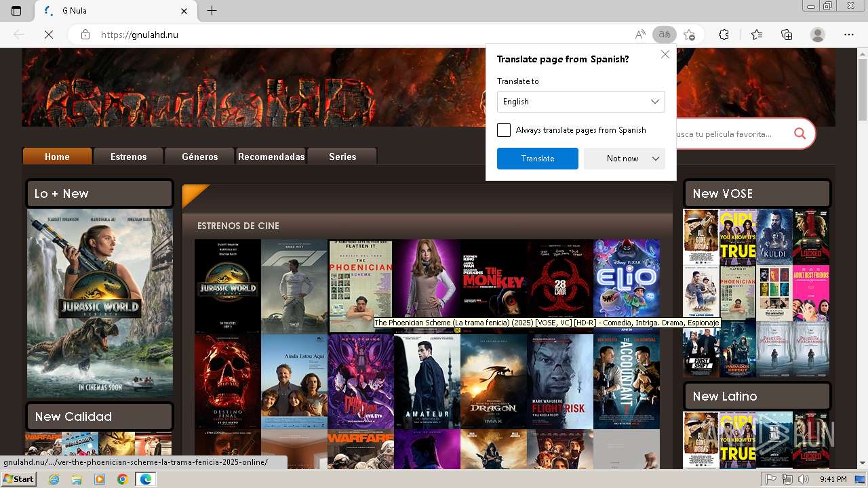Open File Explorer from the taskbar
The image size is (868, 488).
pos(77,479)
